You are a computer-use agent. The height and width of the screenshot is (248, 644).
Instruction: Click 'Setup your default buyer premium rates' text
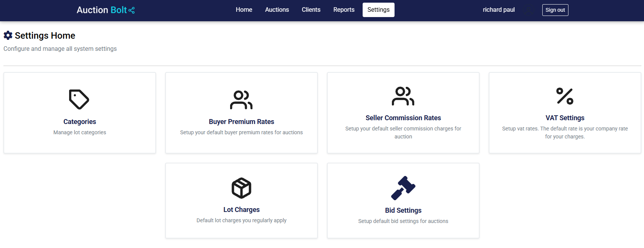[241, 132]
